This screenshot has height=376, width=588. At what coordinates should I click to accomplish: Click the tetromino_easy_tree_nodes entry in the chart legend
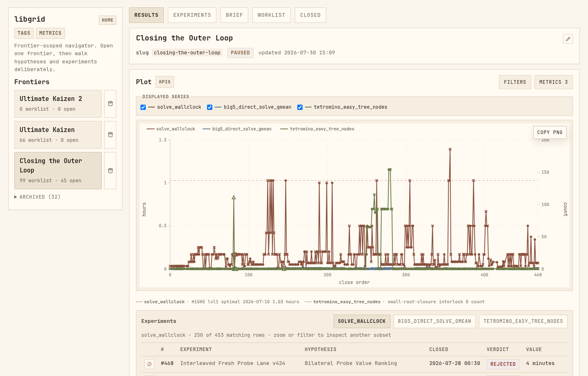click(317, 129)
